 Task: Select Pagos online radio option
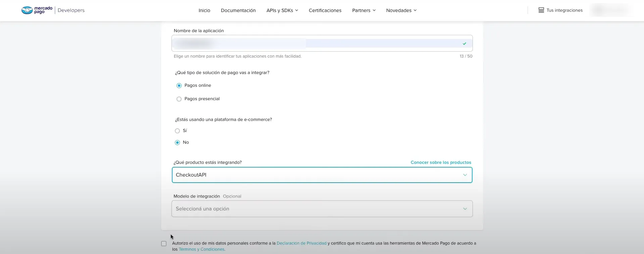[x=179, y=85]
